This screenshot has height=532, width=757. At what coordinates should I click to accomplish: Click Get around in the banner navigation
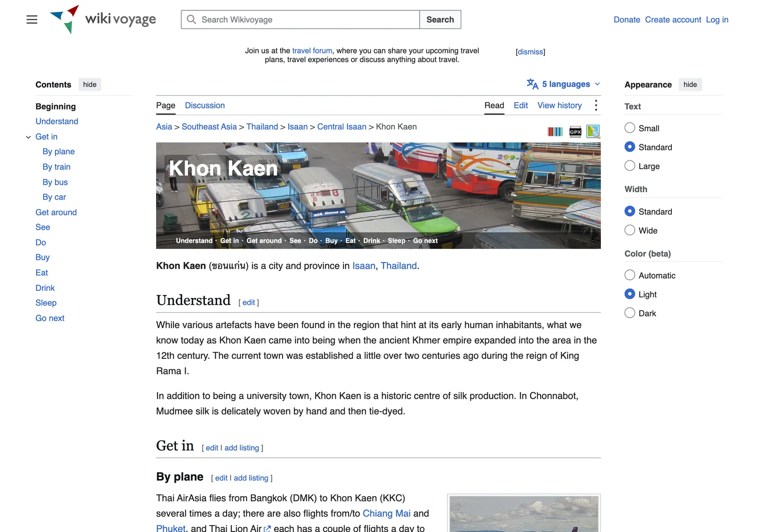pos(264,241)
